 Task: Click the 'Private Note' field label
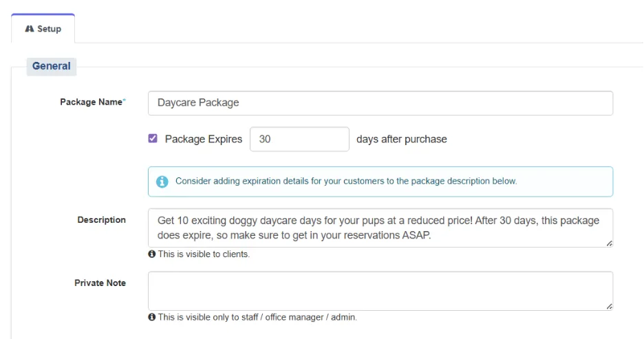tap(100, 283)
